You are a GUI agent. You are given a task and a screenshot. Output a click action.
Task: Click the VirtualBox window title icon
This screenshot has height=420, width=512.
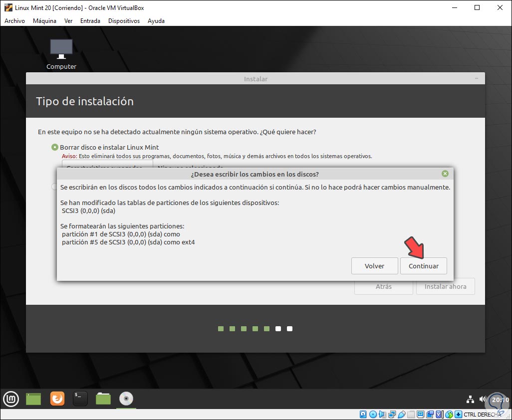[8, 7]
